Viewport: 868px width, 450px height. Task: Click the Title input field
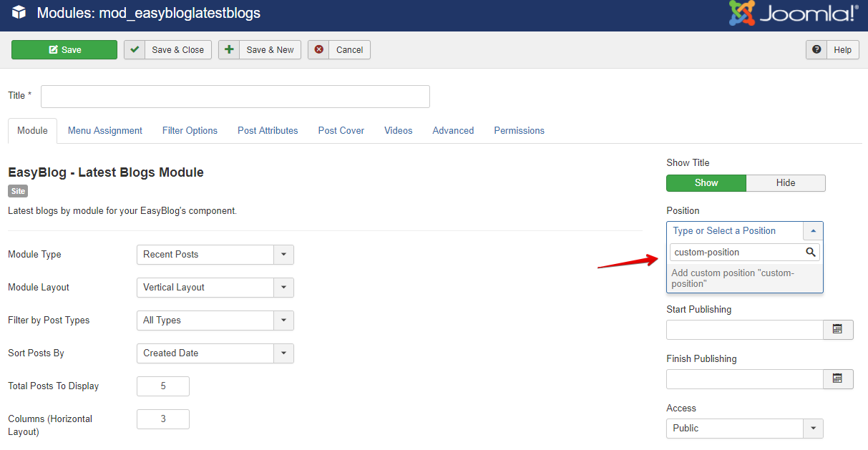[x=235, y=97]
